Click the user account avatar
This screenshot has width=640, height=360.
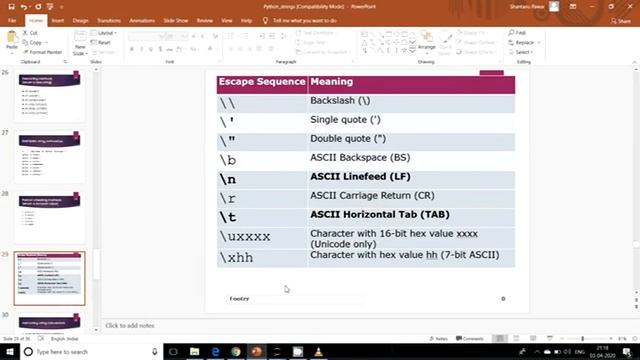(554, 7)
